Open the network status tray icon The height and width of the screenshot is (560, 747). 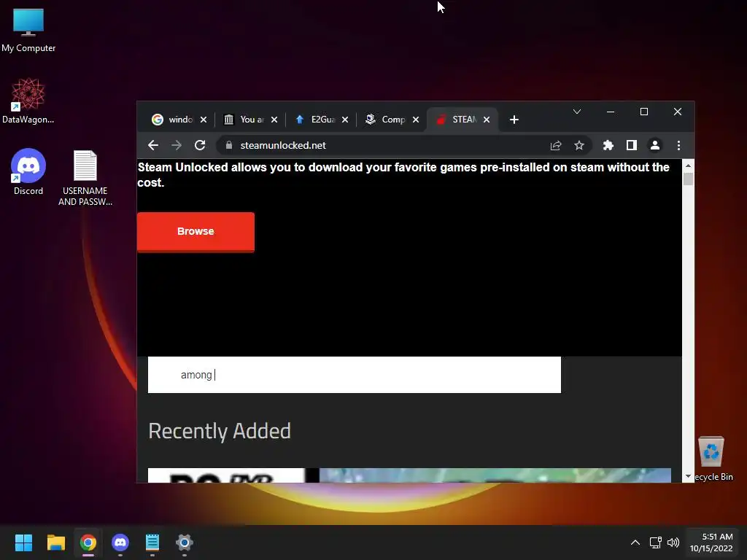(x=656, y=542)
